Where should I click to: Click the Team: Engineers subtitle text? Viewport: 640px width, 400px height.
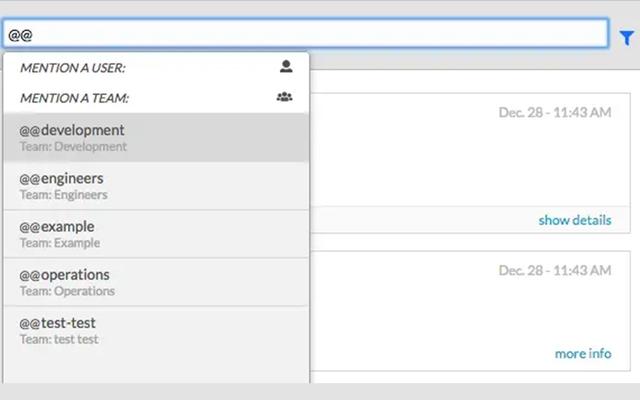pos(63,195)
